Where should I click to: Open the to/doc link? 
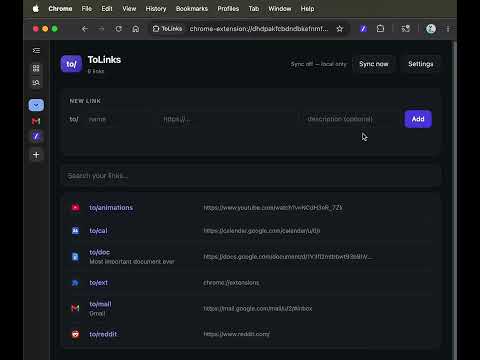click(x=99, y=252)
